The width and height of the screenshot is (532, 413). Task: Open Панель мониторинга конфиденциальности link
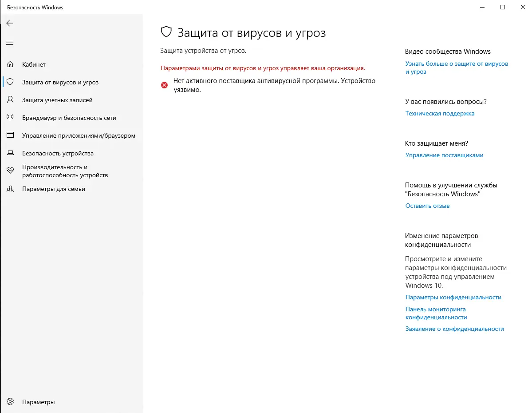click(436, 313)
